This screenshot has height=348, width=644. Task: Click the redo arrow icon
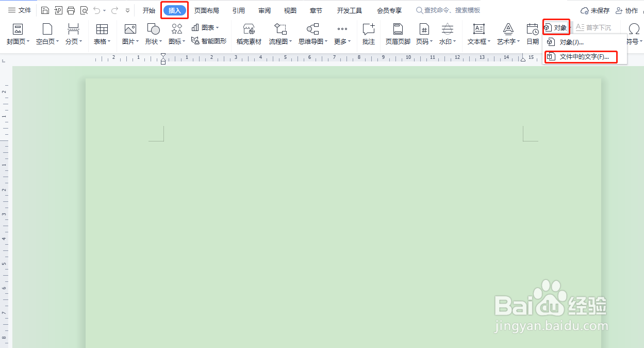(114, 10)
